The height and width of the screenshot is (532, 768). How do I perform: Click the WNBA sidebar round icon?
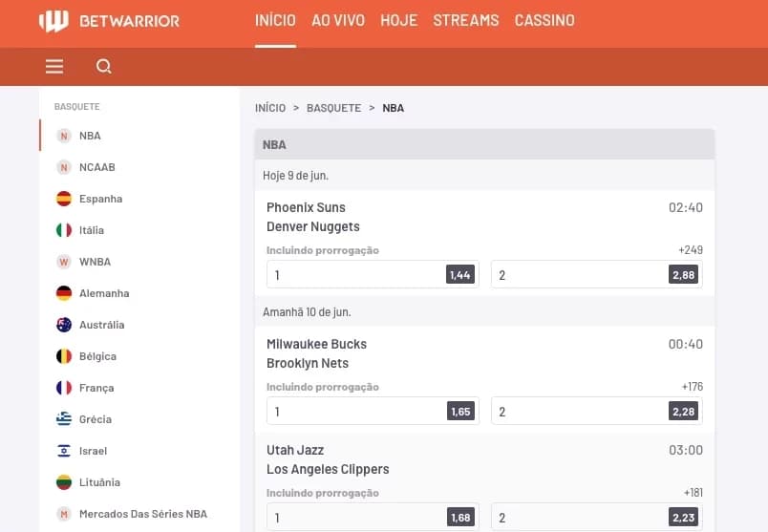[x=64, y=262]
